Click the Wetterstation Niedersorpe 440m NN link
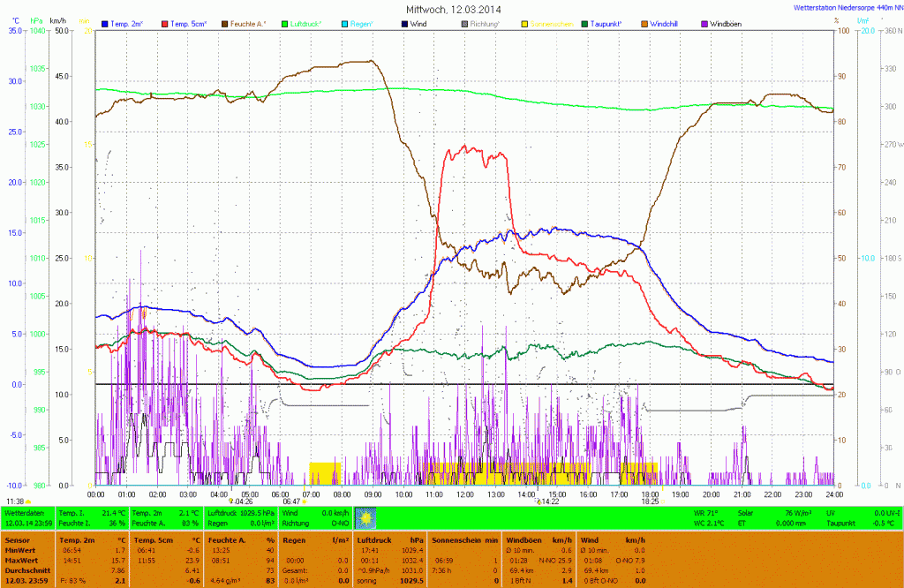Viewport: 904px width, 588px height. [847, 6]
